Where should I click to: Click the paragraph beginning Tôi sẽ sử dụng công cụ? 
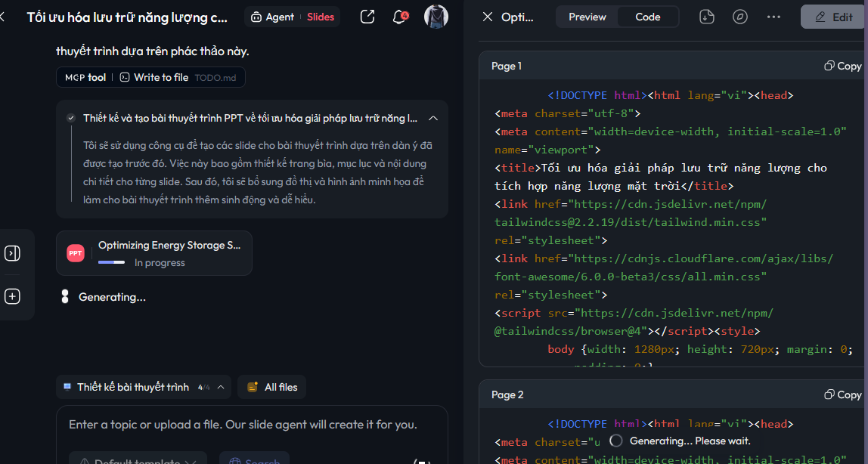click(x=257, y=172)
